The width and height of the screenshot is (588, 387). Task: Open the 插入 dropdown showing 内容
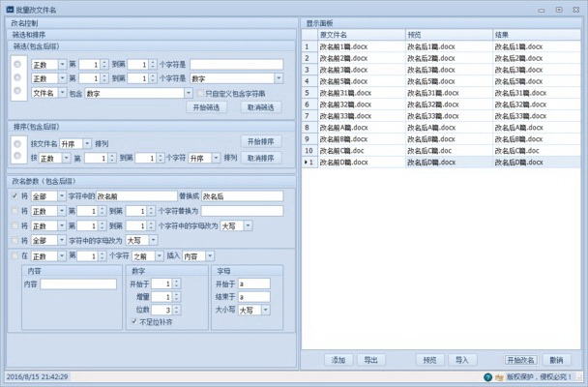198,255
